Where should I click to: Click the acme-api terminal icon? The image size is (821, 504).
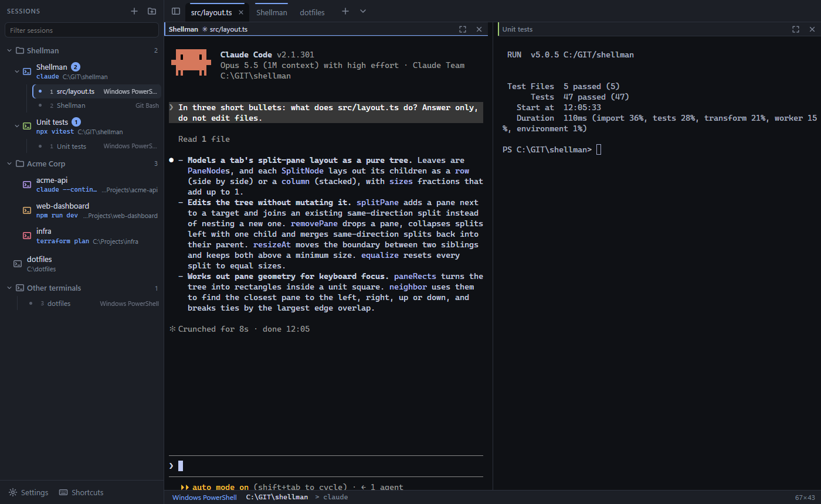point(27,185)
